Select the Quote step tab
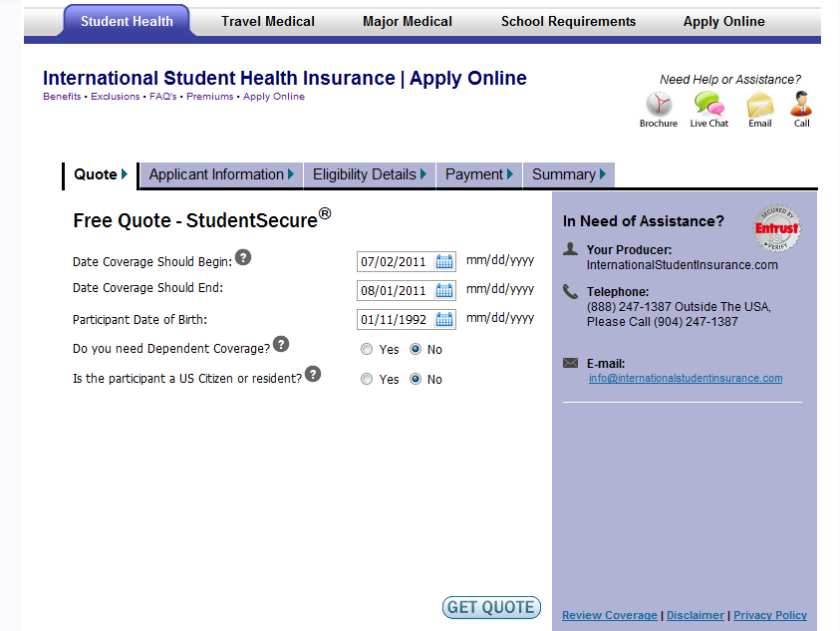The image size is (840, 631). click(x=101, y=174)
